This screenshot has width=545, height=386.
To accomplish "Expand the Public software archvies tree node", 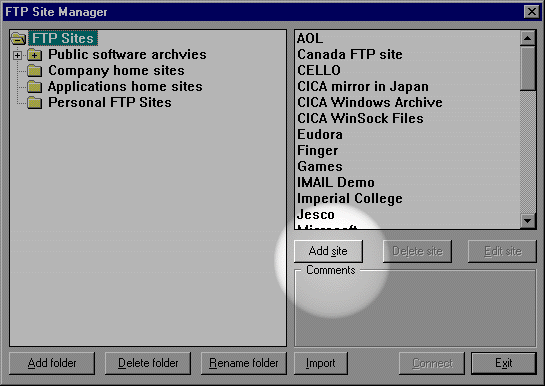I will tap(17, 55).
